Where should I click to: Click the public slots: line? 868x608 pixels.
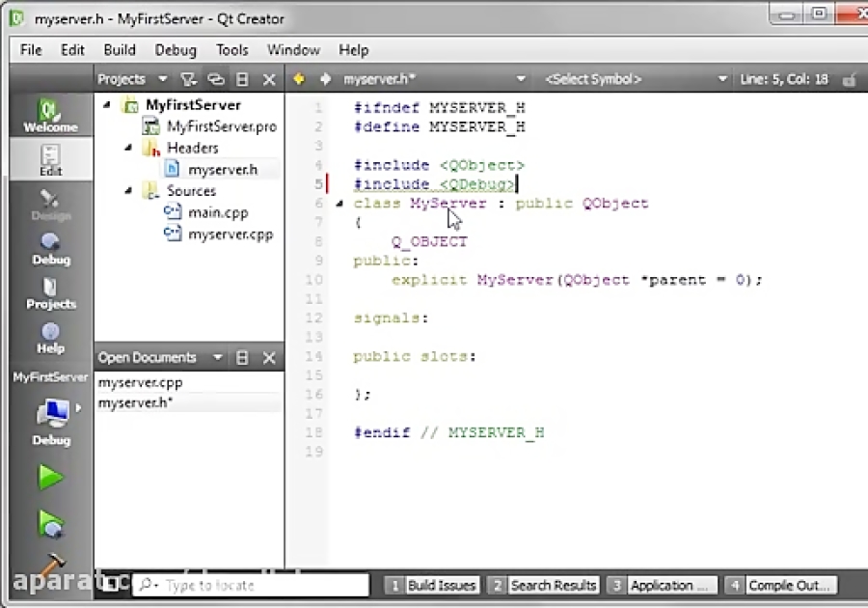pyautogui.click(x=415, y=357)
